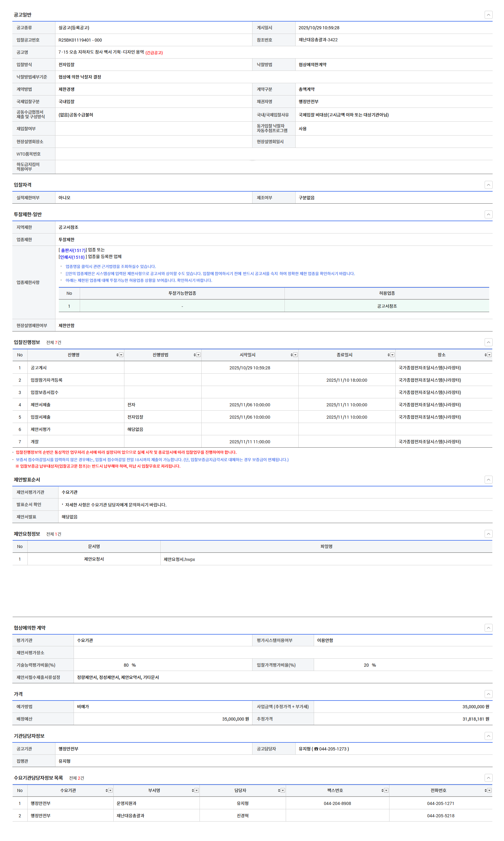Open the 출판사(1517) industry code link
Viewport: 504px width, 841px height.
[73, 250]
